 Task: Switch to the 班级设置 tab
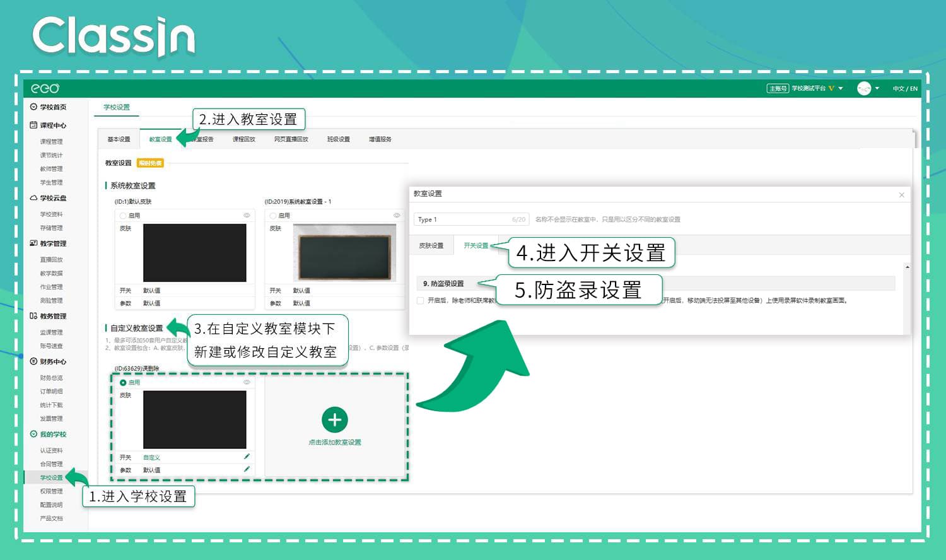[339, 139]
